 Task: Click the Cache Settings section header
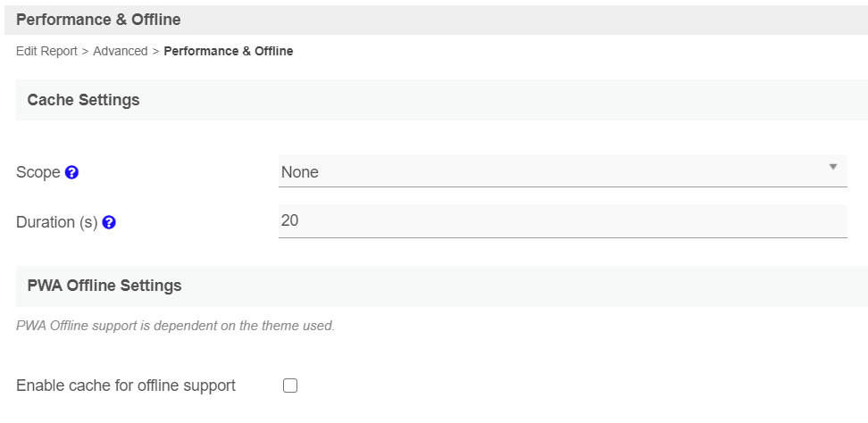click(84, 100)
